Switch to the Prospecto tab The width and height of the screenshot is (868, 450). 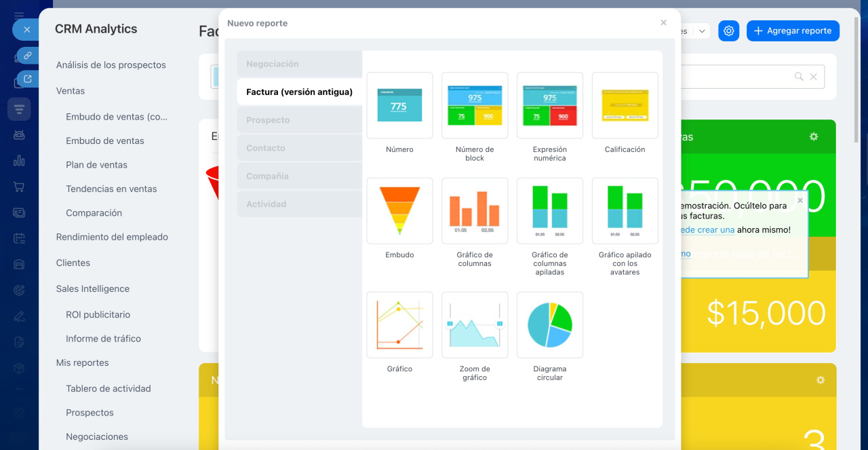pyautogui.click(x=299, y=120)
